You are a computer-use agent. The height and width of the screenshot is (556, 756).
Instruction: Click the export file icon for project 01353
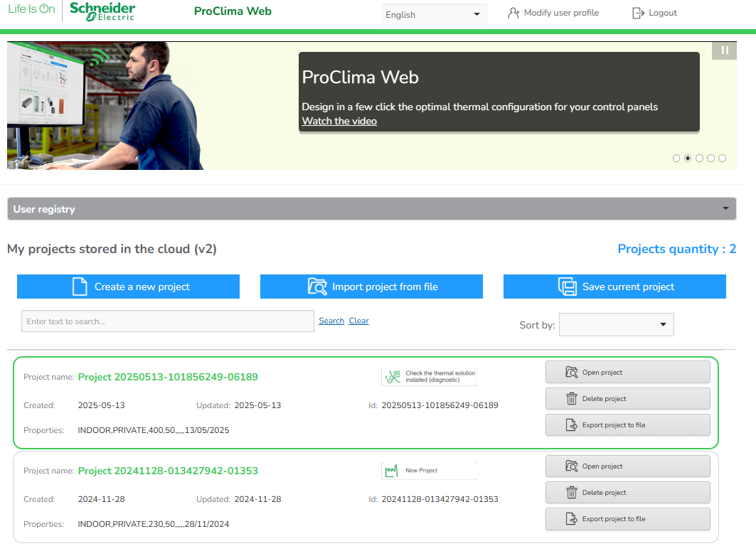pyautogui.click(x=571, y=519)
